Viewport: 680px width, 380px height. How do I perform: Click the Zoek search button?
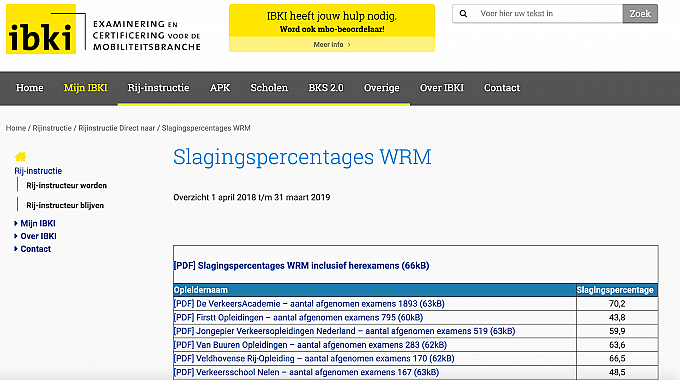click(x=640, y=13)
